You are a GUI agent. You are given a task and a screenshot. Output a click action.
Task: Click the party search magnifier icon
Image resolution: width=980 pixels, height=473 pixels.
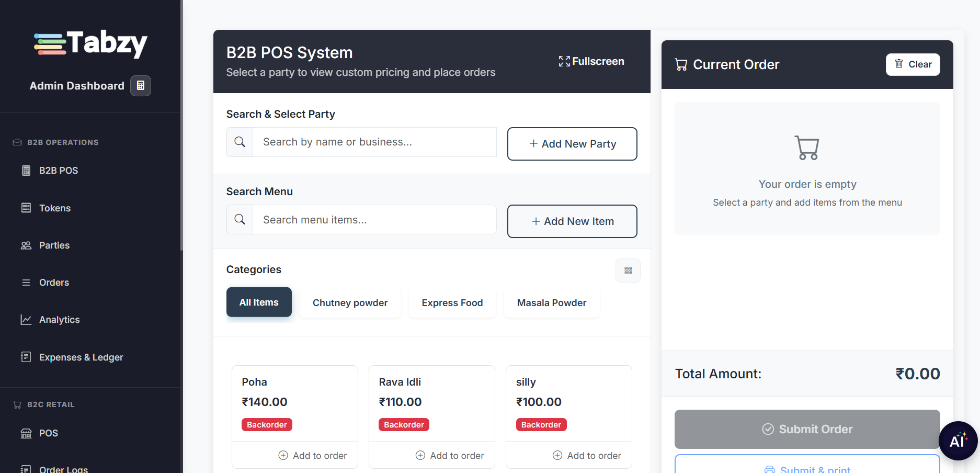point(240,142)
